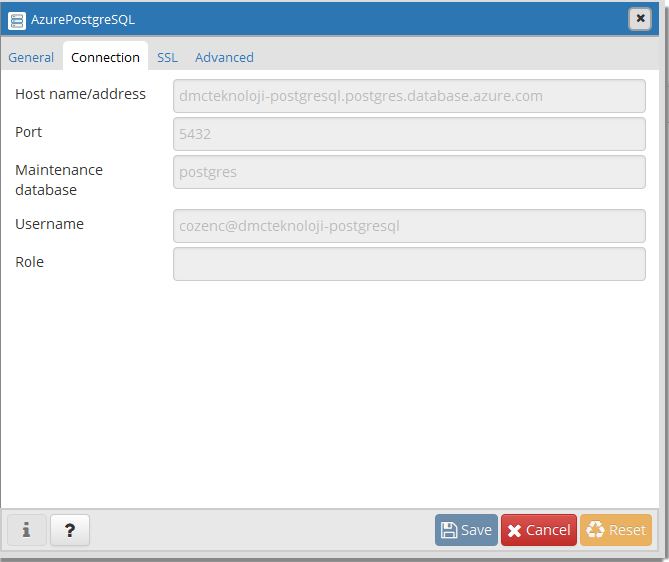Click the red Cancel button
This screenshot has width=669, height=562.
[x=539, y=530]
